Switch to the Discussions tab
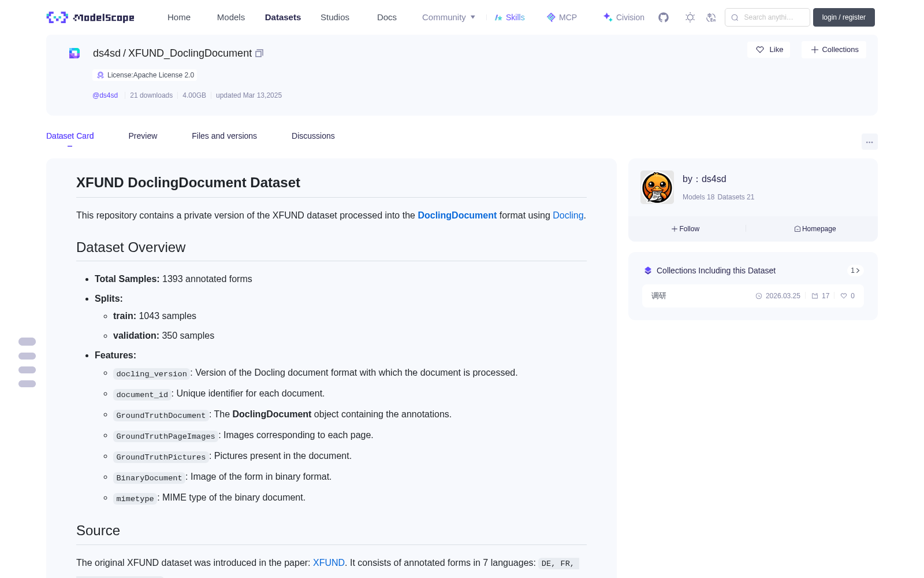This screenshot has height=578, width=924. click(x=313, y=136)
